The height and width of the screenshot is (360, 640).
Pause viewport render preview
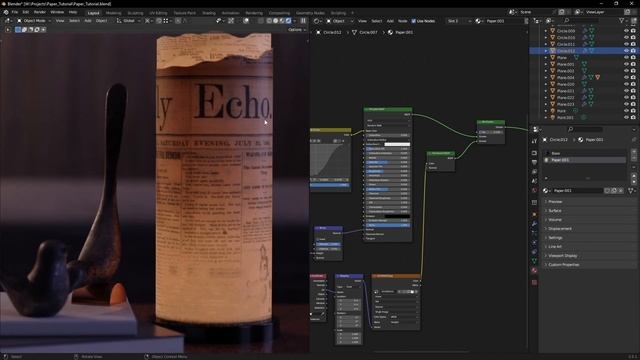pyautogui.click(x=303, y=20)
